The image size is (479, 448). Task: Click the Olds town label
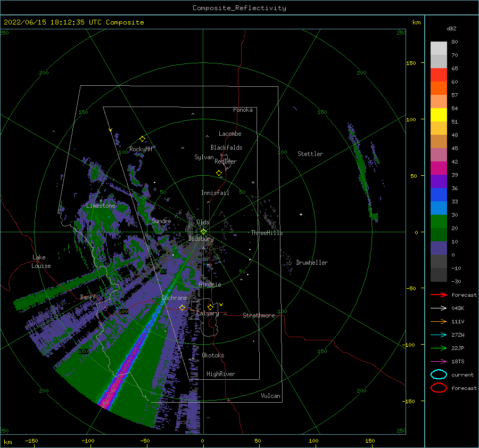[x=203, y=222]
